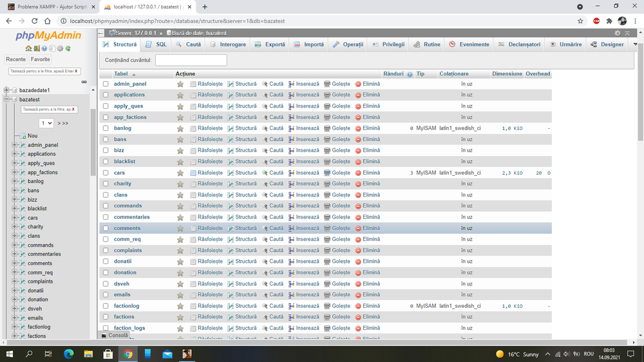Click the sidebar link-with-main-panel chain icon

pos(84,82)
